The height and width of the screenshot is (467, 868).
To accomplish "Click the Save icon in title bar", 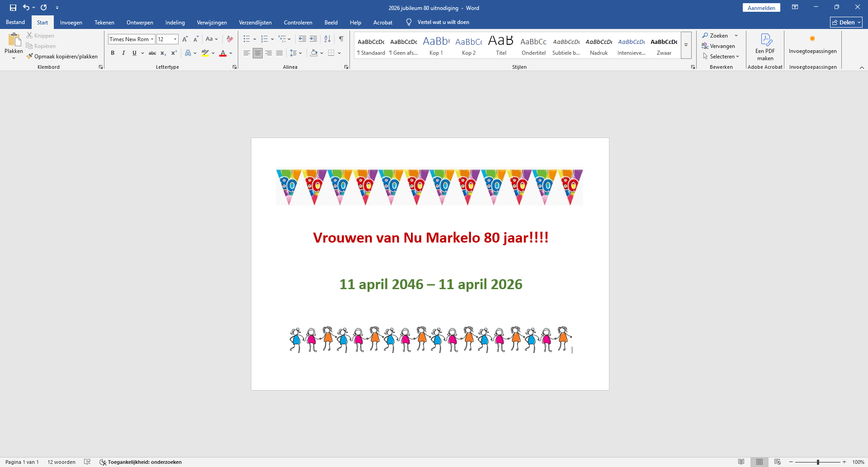I will click(x=13, y=8).
